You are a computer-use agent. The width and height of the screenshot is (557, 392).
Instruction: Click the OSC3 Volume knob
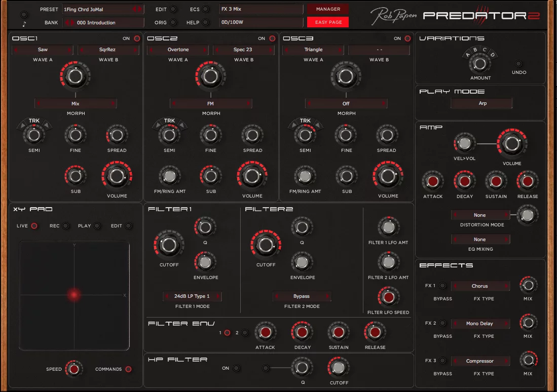(x=388, y=176)
